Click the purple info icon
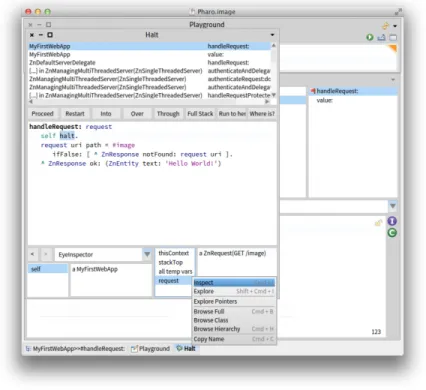The image size is (426, 390). [x=392, y=221]
